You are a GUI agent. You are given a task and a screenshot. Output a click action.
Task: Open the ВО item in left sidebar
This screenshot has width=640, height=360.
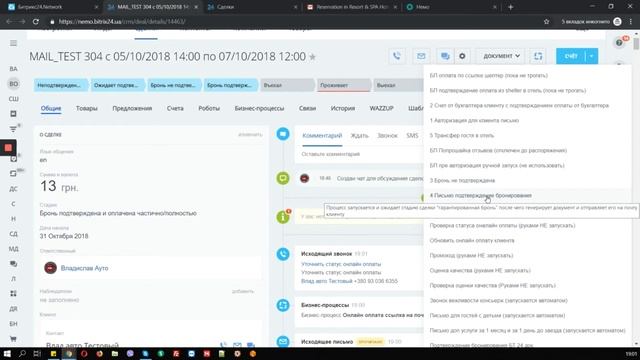pyautogui.click(x=13, y=84)
